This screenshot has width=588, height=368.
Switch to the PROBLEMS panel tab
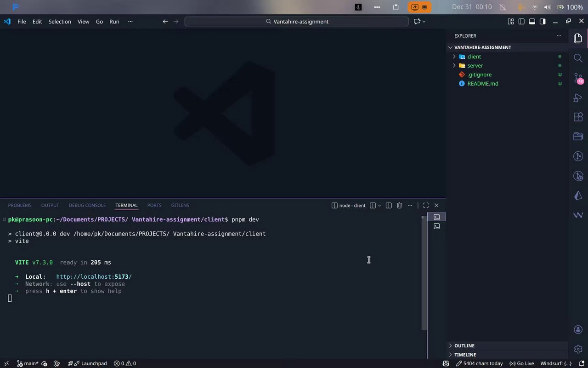[x=20, y=205]
